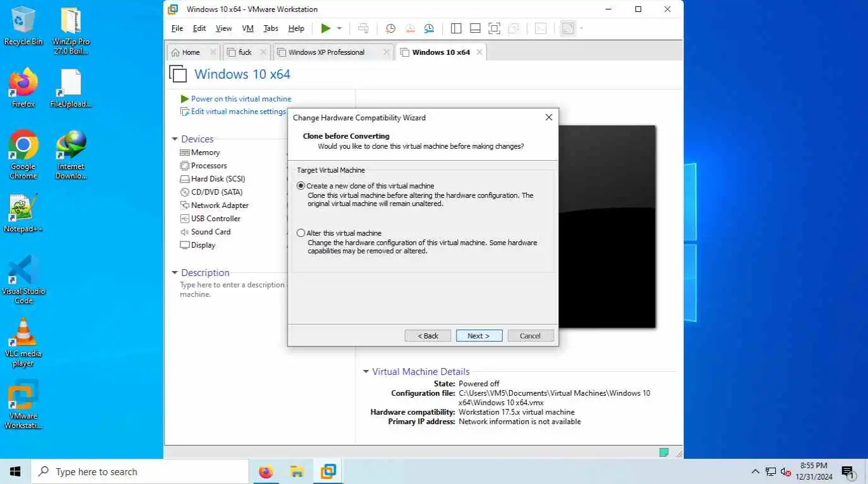Open the Tabs menu

point(271,28)
